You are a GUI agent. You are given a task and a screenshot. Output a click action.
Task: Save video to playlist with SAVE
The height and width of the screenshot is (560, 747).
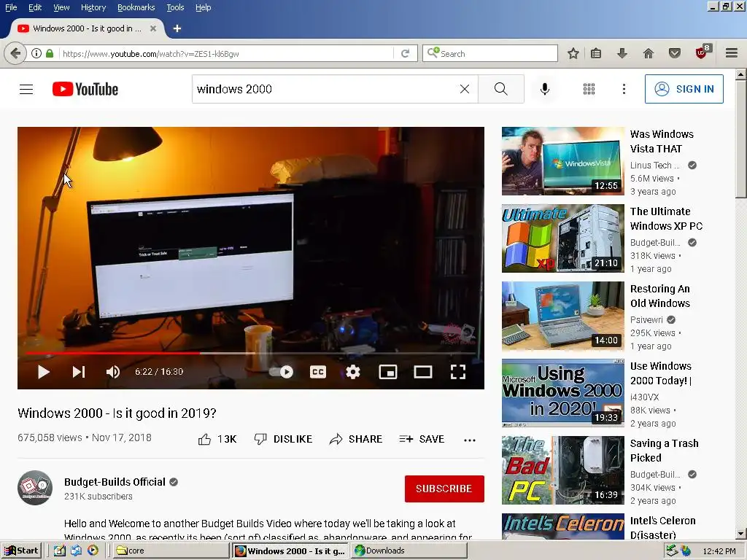tap(422, 439)
